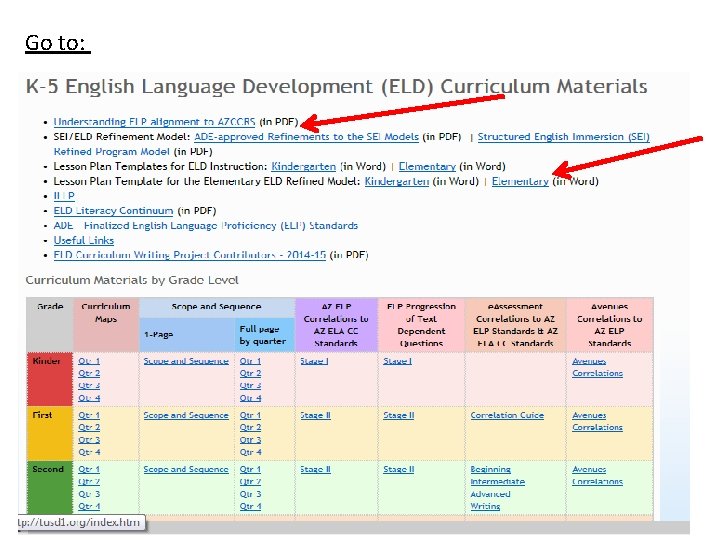Open Kinder Stage I ELP Progression
The image size is (720, 540).
398,361
